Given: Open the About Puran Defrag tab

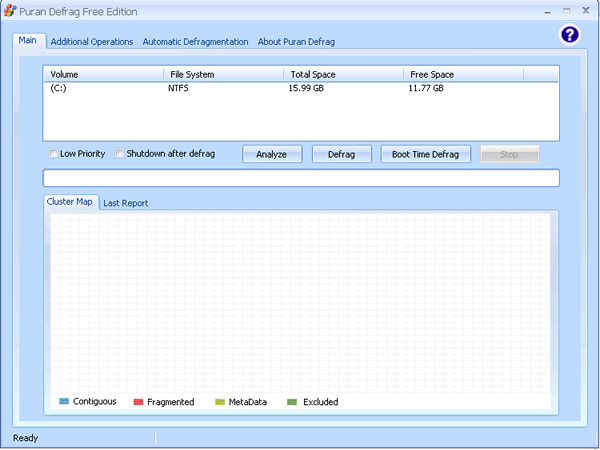Looking at the screenshot, I should 296,42.
